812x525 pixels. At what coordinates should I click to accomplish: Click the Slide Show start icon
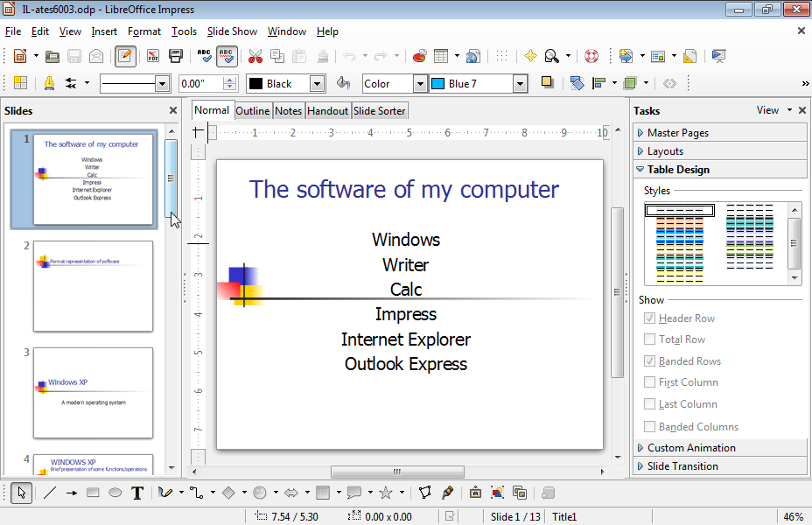718,56
